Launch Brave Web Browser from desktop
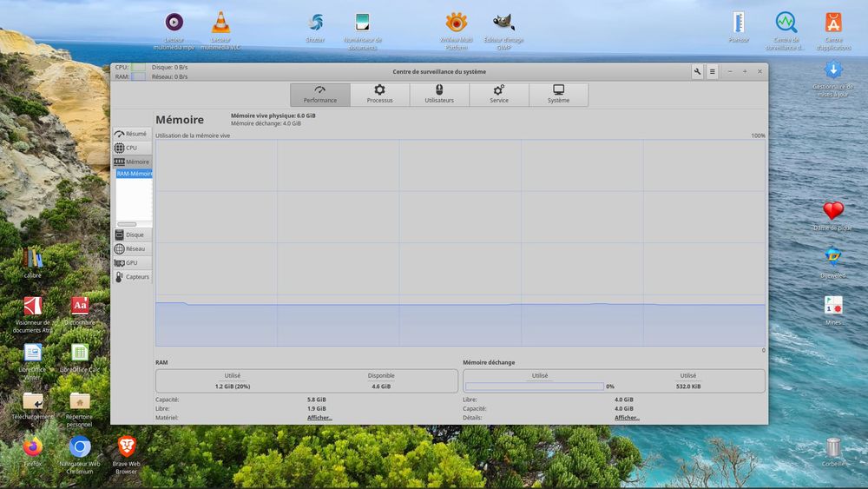868x489 pixels. [127, 455]
